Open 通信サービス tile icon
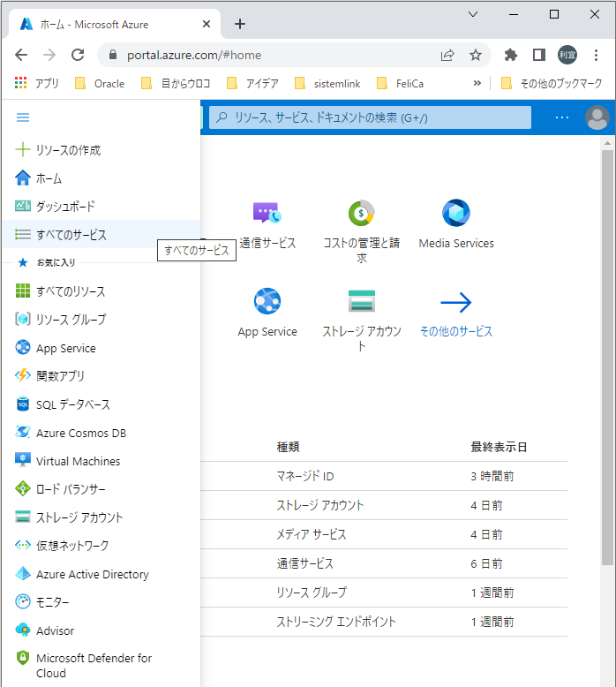The height and width of the screenshot is (687, 616). tap(267, 213)
